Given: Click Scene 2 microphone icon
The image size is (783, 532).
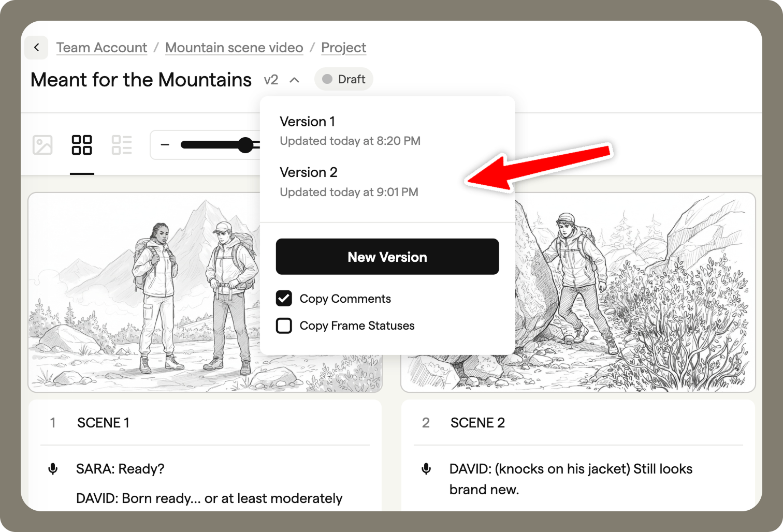Looking at the screenshot, I should [426, 469].
